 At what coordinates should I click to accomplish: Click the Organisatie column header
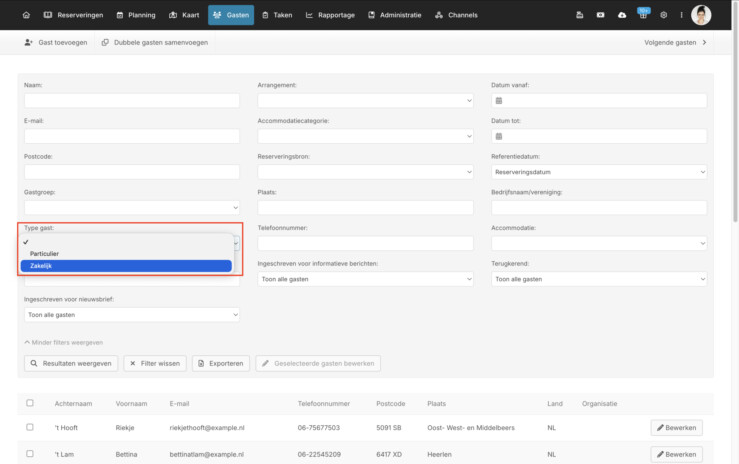click(599, 404)
